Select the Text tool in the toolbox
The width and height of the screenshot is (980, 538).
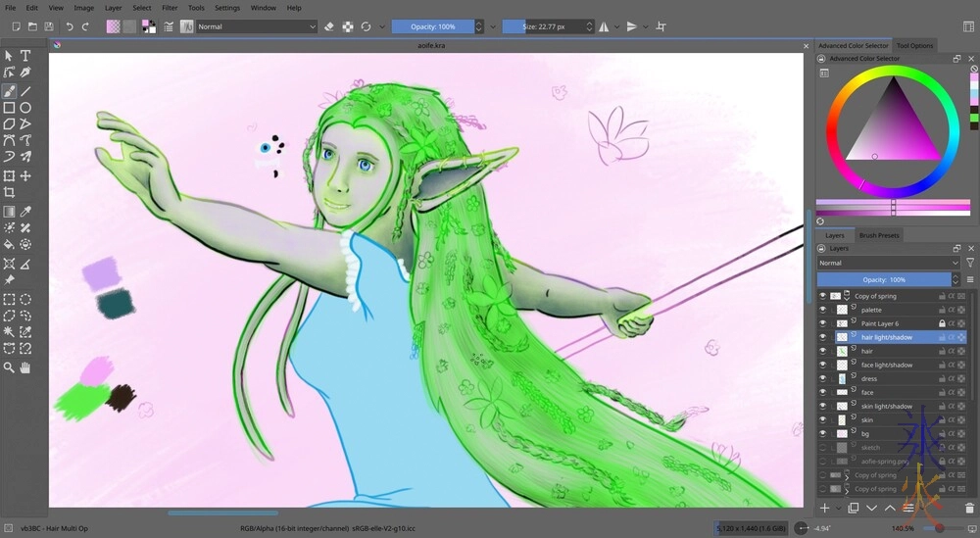point(25,56)
